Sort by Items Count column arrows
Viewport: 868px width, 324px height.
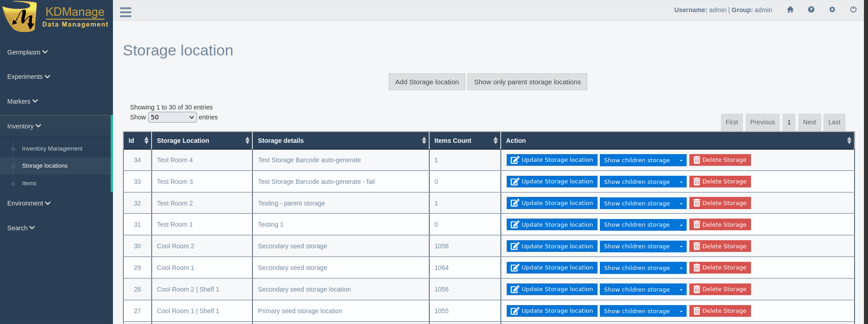[x=495, y=141]
